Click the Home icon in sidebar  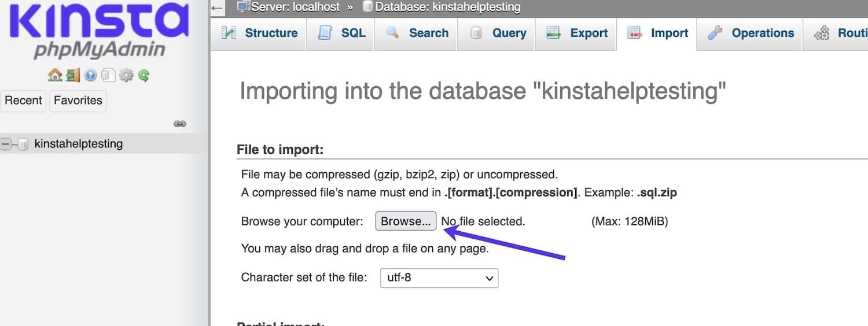[54, 75]
